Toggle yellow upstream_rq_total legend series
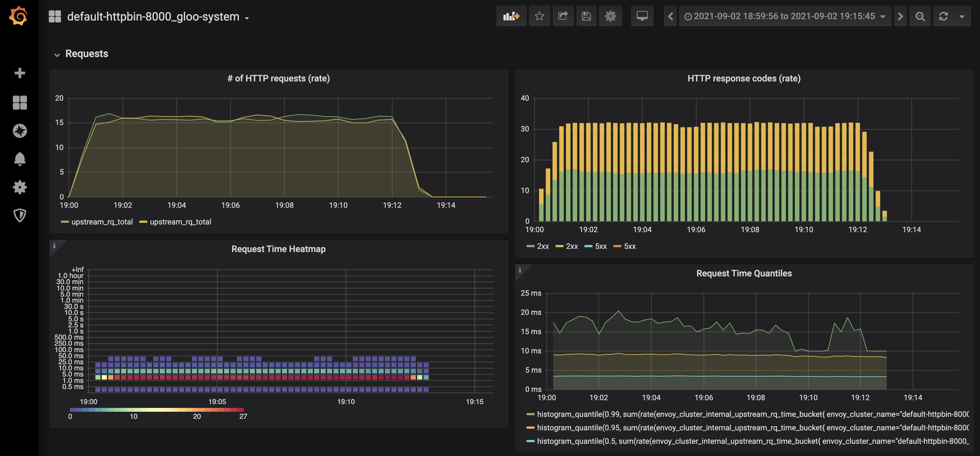The width and height of the screenshot is (980, 456). coord(180,222)
